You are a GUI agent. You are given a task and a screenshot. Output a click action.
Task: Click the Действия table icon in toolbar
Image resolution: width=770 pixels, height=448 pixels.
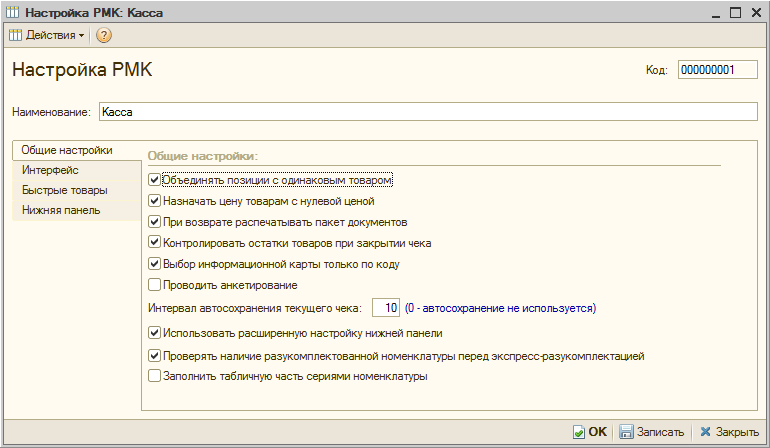[x=15, y=35]
